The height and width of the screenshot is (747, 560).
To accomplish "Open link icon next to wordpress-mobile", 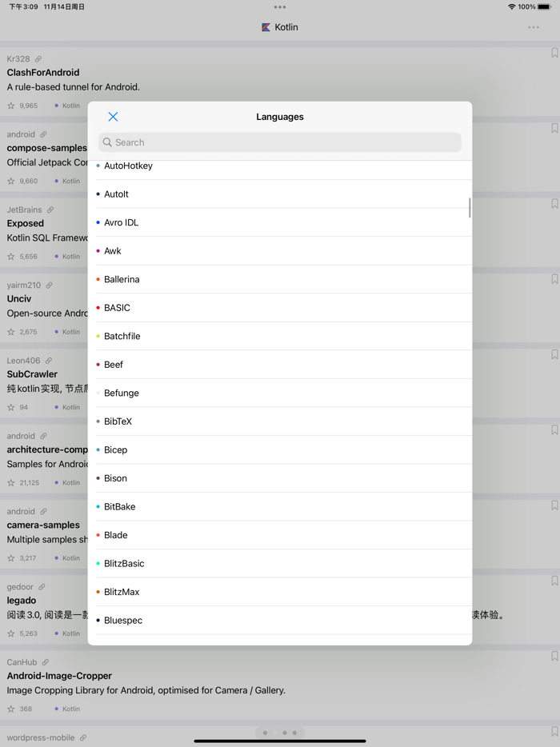I will click(x=83, y=737).
